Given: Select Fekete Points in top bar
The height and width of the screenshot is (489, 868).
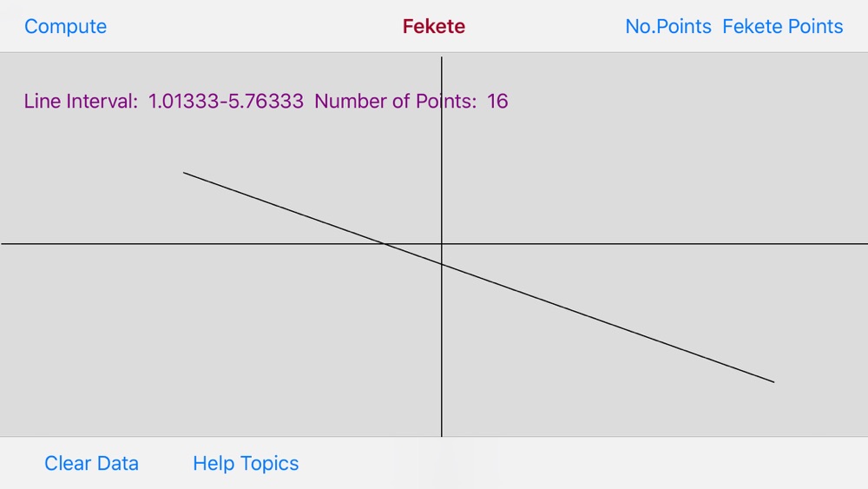Looking at the screenshot, I should 782,27.
